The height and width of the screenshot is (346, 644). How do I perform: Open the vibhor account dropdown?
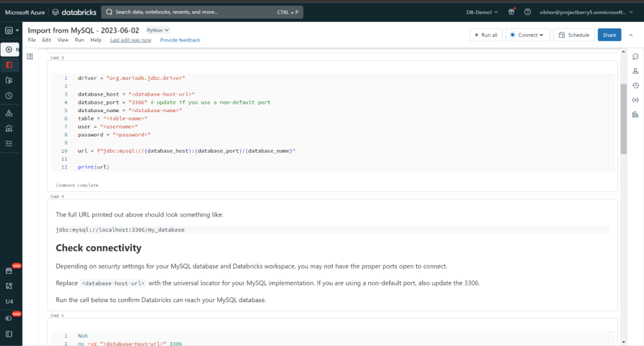coord(586,13)
